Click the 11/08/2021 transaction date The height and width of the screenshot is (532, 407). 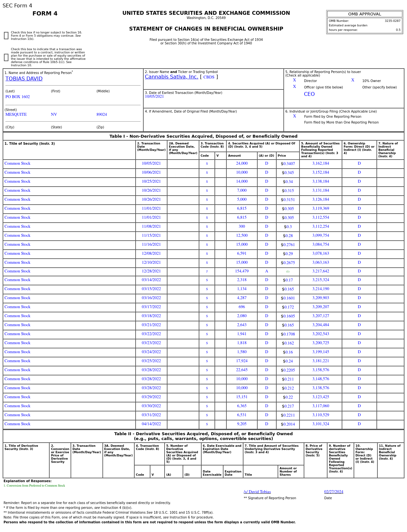click(x=151, y=227)
